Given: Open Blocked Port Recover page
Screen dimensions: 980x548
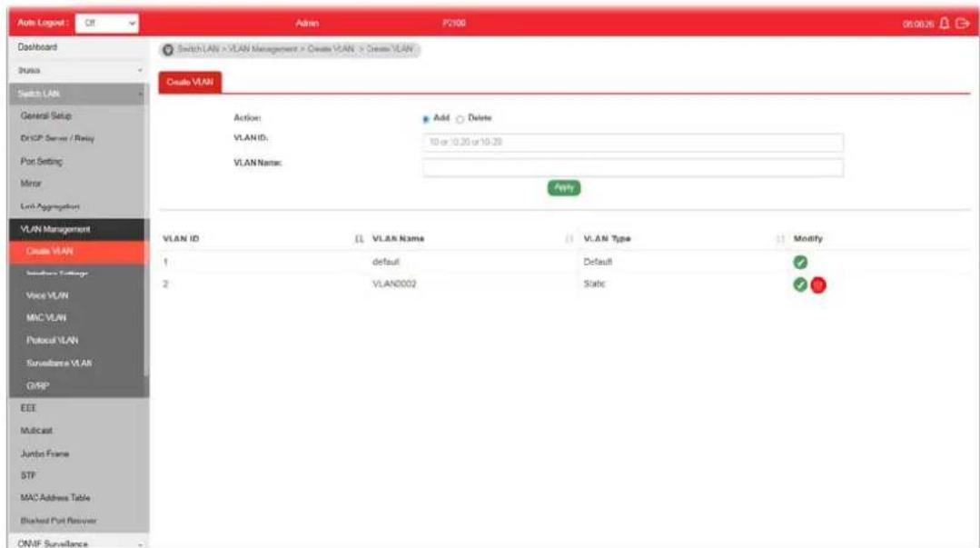Looking at the screenshot, I should (x=59, y=521).
